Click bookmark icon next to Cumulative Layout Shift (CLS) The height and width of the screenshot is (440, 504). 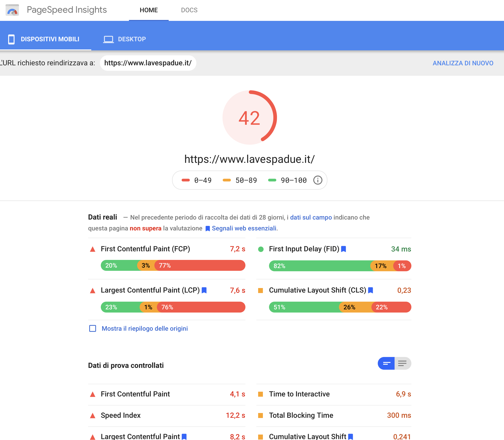(371, 290)
